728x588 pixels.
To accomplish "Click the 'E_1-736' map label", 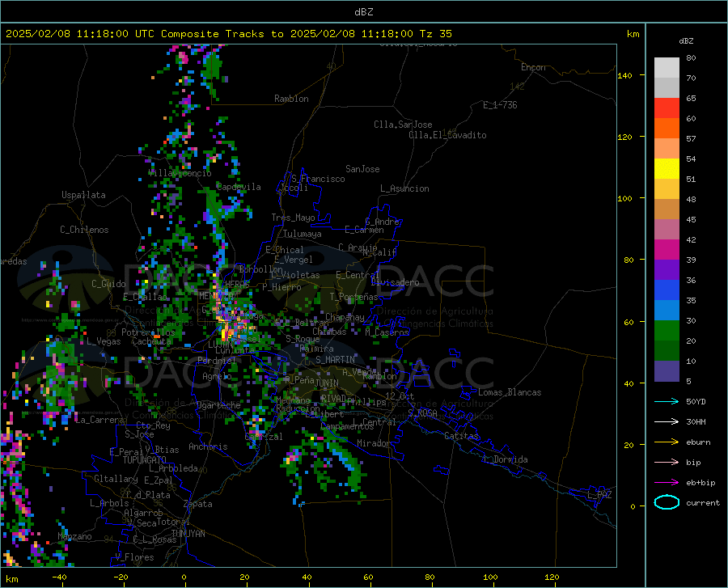I will [x=500, y=105].
